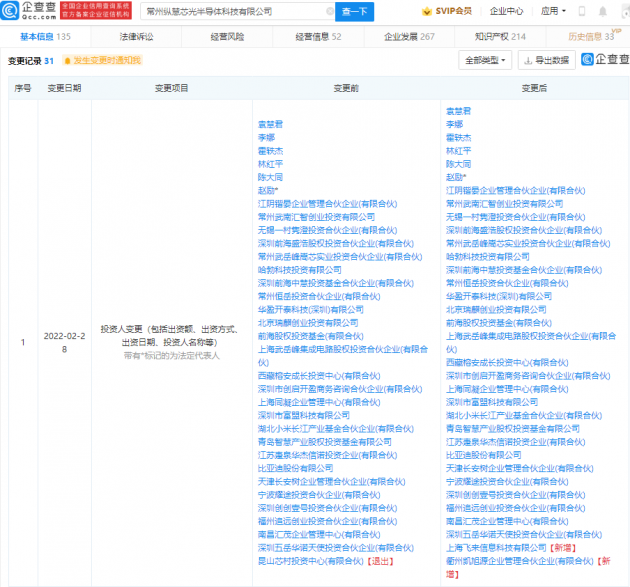This screenshot has width=630, height=587.
Task: Open 衢州凯旭源企业管理合伙企业 marked 新增
Action: click(x=520, y=561)
